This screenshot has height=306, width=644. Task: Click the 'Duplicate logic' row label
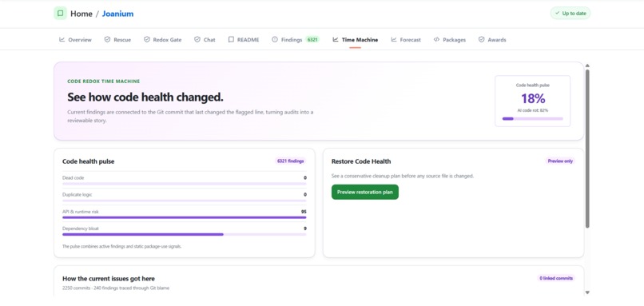click(78, 195)
